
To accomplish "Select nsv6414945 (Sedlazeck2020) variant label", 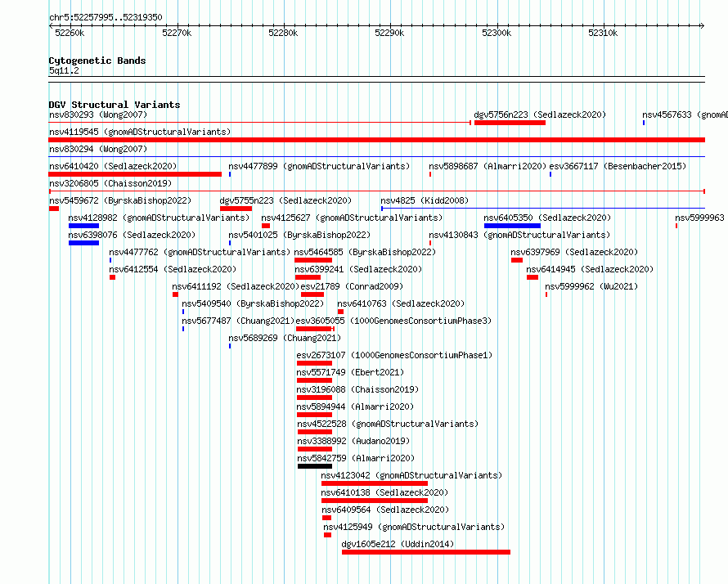I will point(590,269).
